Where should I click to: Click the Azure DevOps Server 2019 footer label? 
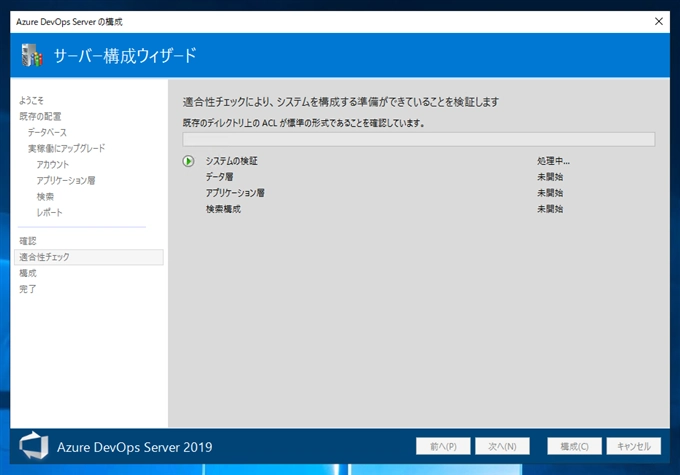tap(134, 447)
